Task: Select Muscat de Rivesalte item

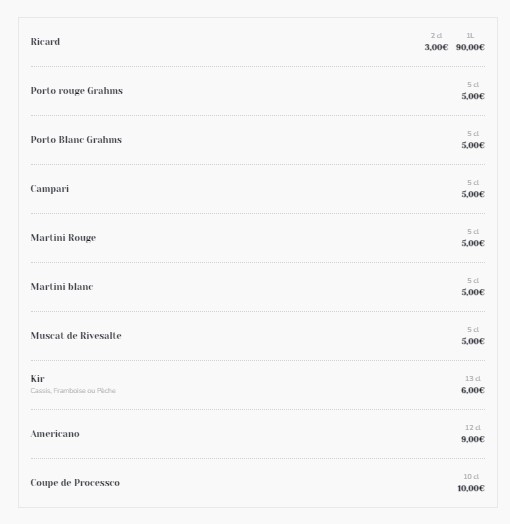Action: click(x=76, y=336)
